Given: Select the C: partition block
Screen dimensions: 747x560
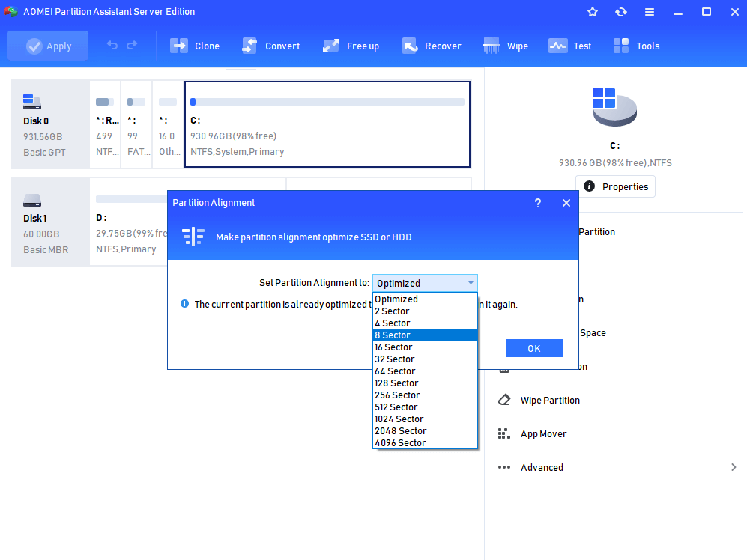Looking at the screenshot, I should coord(327,124).
